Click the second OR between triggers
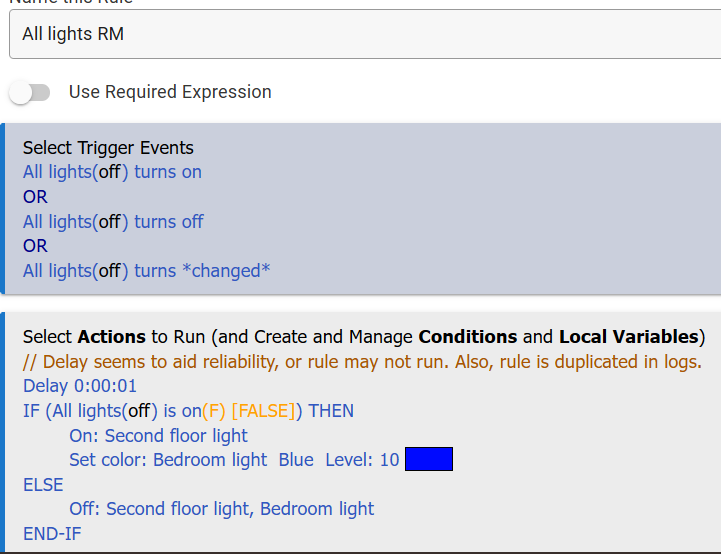The image size is (721, 554). click(x=35, y=246)
